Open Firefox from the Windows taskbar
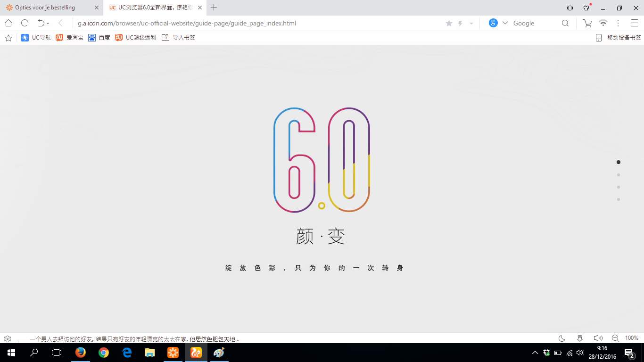Image resolution: width=644 pixels, height=362 pixels. pyautogui.click(x=81, y=353)
